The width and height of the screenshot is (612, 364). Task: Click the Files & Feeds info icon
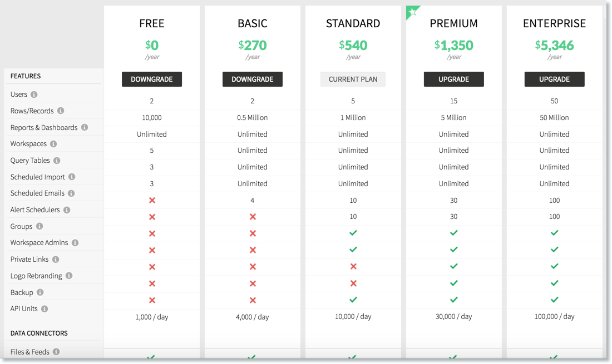56,352
